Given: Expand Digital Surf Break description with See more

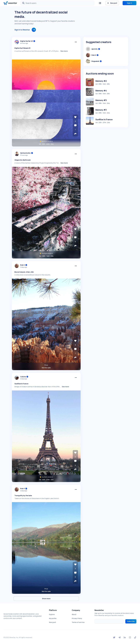Looking at the screenshot, I should tap(64, 51).
